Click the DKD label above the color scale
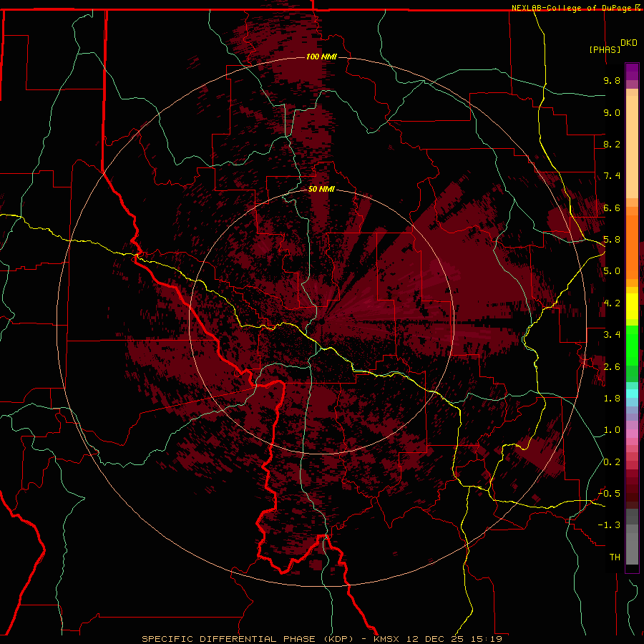644x644 pixels. pyautogui.click(x=629, y=42)
